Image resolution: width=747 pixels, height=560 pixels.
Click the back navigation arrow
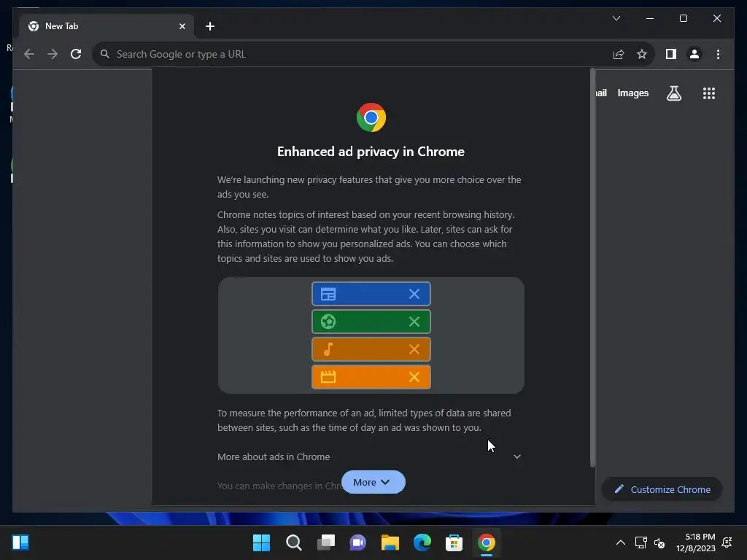pos(29,54)
